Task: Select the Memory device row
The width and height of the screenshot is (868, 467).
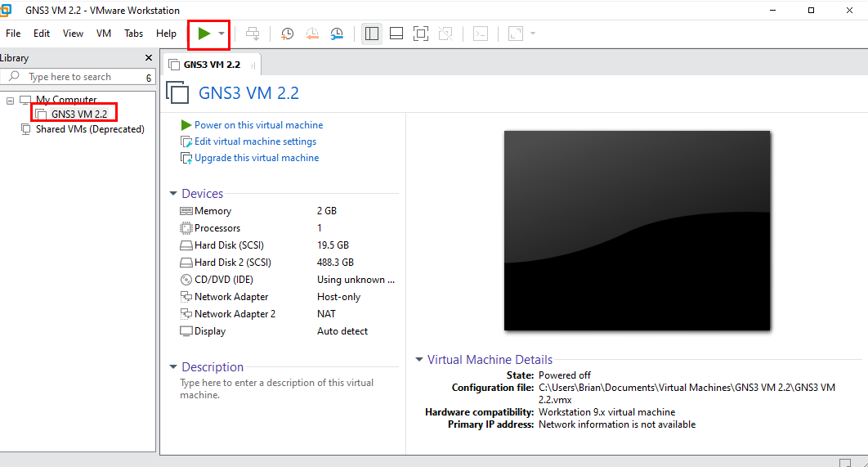Action: tap(288, 211)
